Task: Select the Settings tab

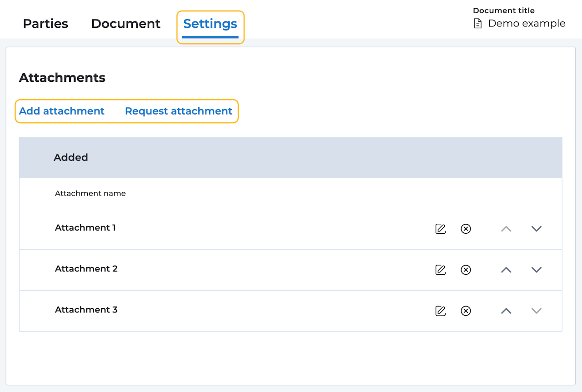Action: (210, 24)
